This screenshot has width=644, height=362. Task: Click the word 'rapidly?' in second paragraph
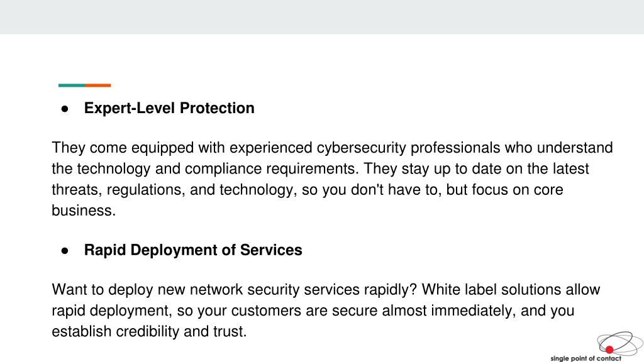[390, 290]
